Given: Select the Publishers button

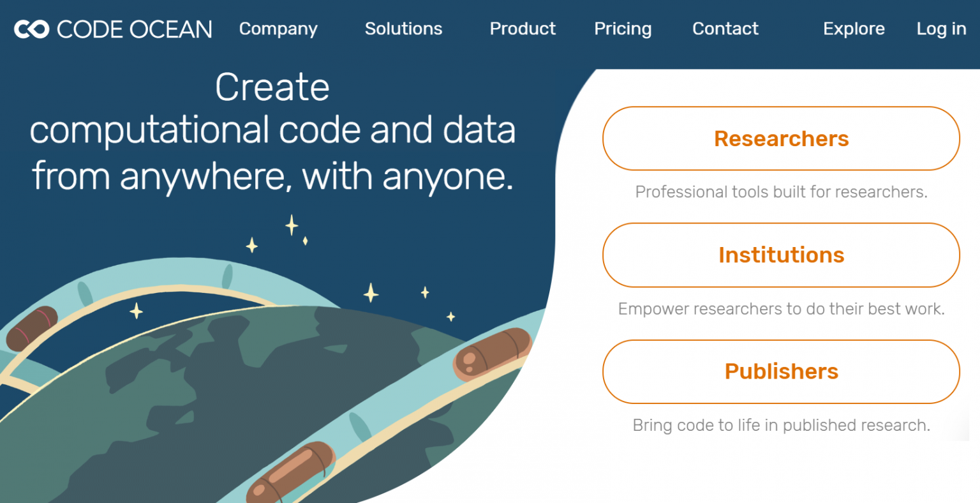Looking at the screenshot, I should pyautogui.click(x=781, y=372).
